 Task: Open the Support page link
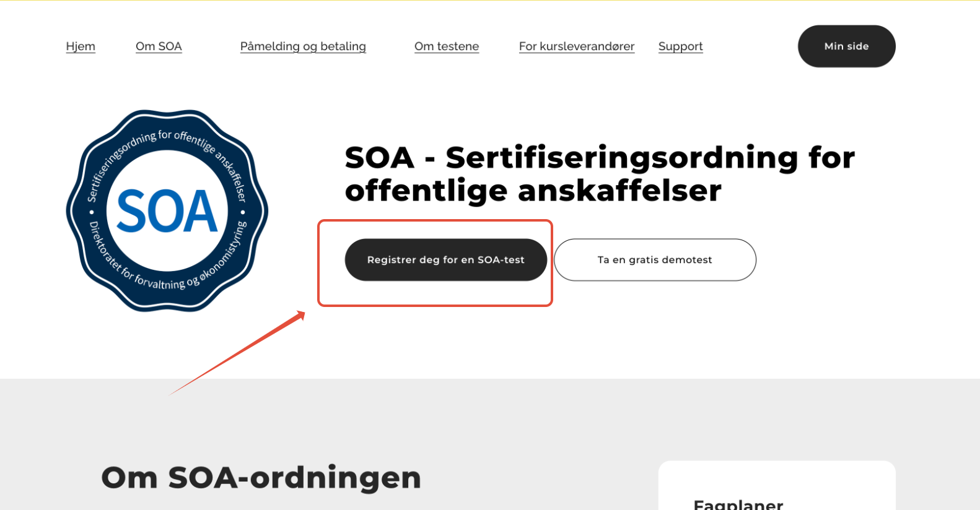tap(680, 46)
